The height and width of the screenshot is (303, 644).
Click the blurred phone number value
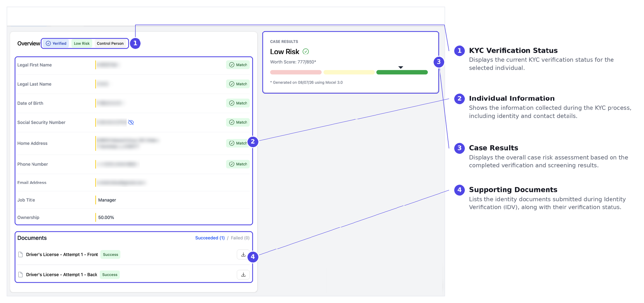(x=118, y=164)
